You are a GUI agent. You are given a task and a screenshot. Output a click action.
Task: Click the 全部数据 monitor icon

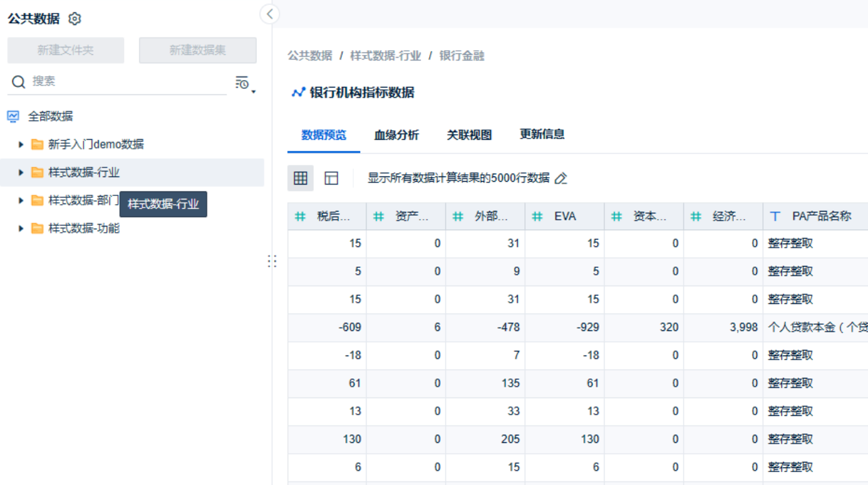coord(13,117)
